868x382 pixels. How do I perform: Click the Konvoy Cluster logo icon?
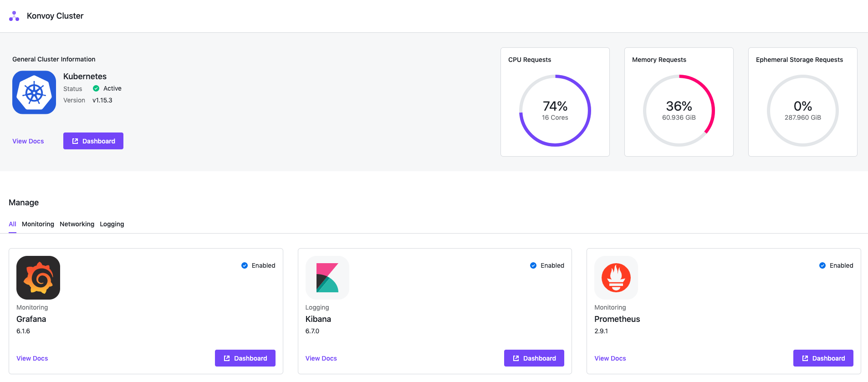point(14,16)
